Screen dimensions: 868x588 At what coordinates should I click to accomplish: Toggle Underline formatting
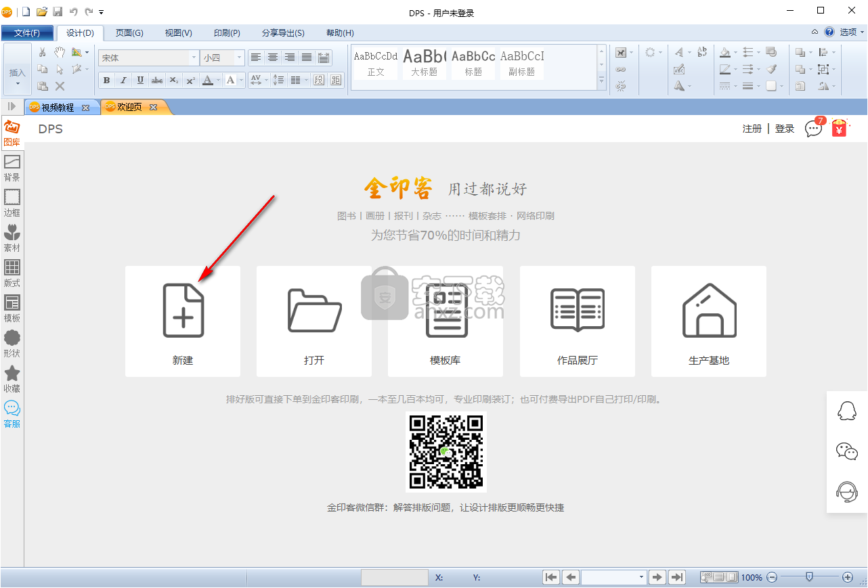pos(140,80)
